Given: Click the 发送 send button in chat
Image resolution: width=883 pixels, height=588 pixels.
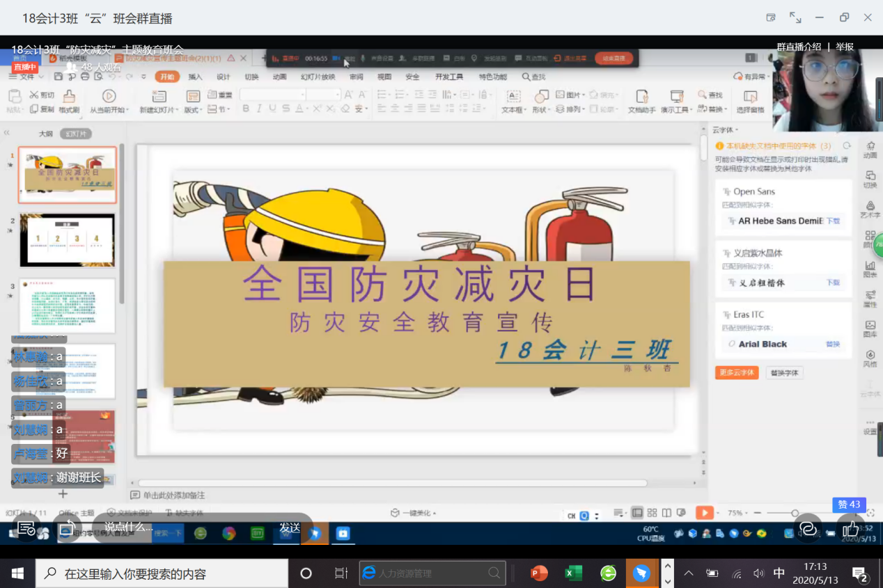Looking at the screenshot, I should coord(290,527).
